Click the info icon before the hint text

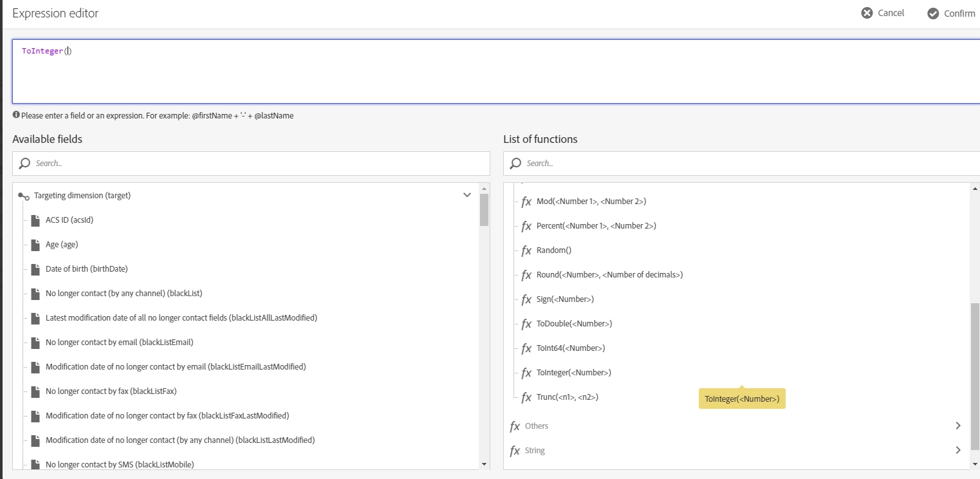coord(16,115)
